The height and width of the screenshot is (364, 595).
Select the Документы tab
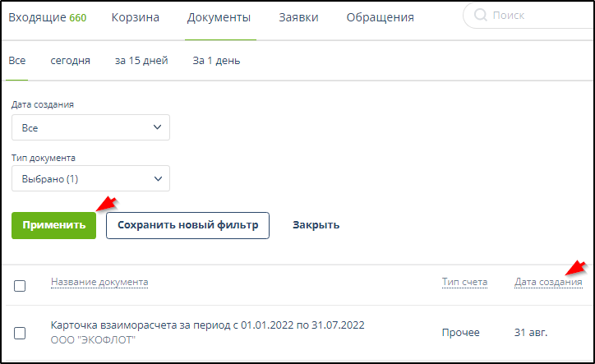point(219,17)
